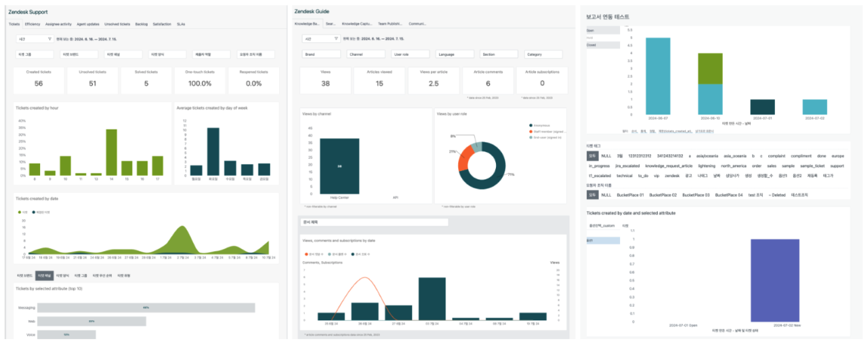This screenshot has width=868, height=346.
Task: Click the 2024-07-01 dark bar in status chart
Action: (x=763, y=108)
